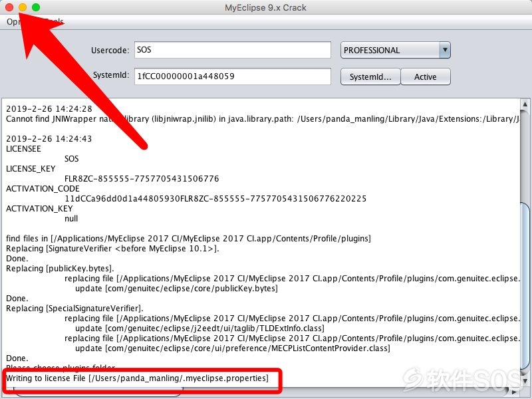
Task: Click the 'Replacing [SpecialSignatureVerifier].' line
Action: click(x=74, y=309)
